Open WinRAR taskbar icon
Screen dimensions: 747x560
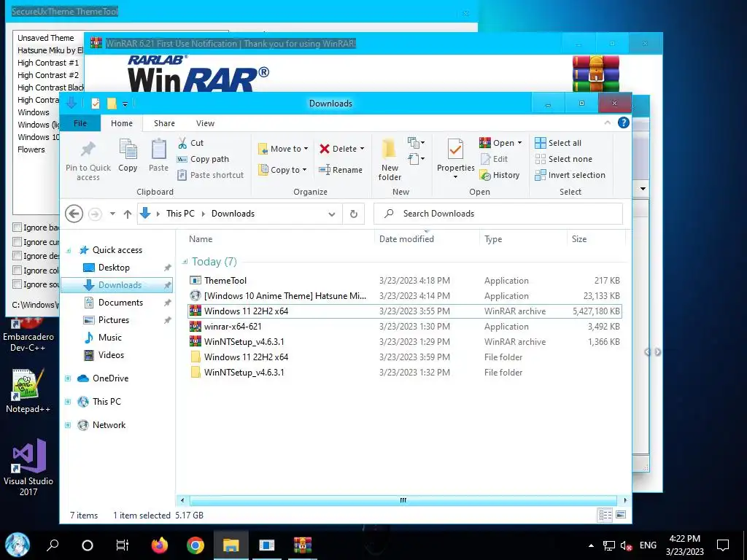coord(303,545)
